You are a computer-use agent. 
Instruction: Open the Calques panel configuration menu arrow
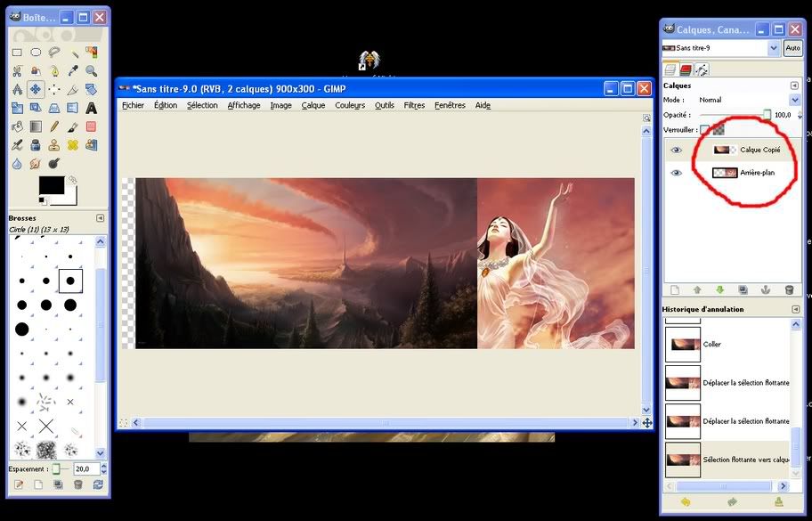(x=794, y=85)
